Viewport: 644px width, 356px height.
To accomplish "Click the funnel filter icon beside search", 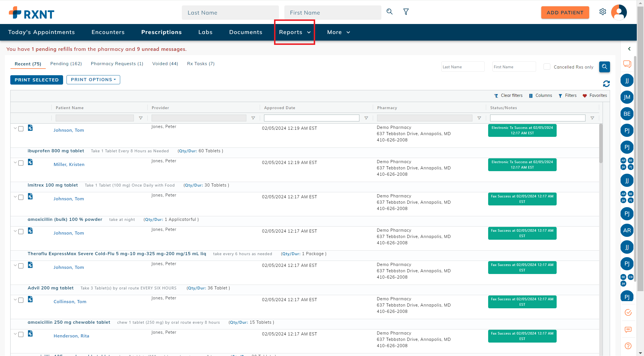I will (406, 12).
